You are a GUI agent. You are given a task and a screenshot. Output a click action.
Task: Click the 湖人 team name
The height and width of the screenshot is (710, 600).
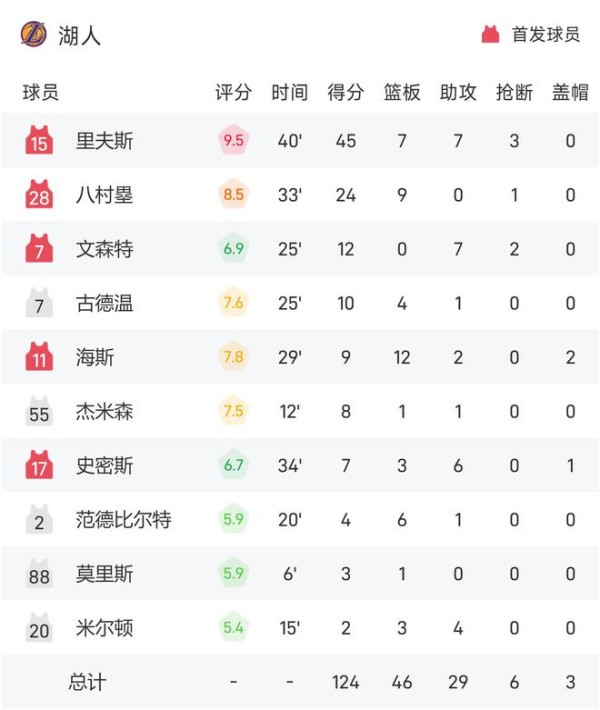[x=79, y=35]
